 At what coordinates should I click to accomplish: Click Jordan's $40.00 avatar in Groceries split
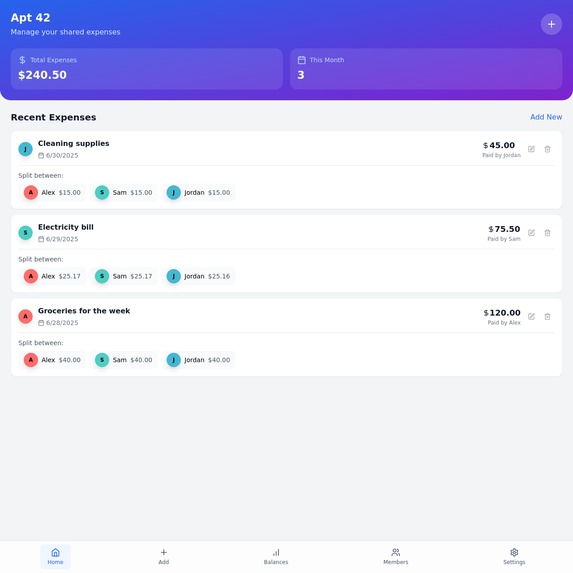[174, 360]
